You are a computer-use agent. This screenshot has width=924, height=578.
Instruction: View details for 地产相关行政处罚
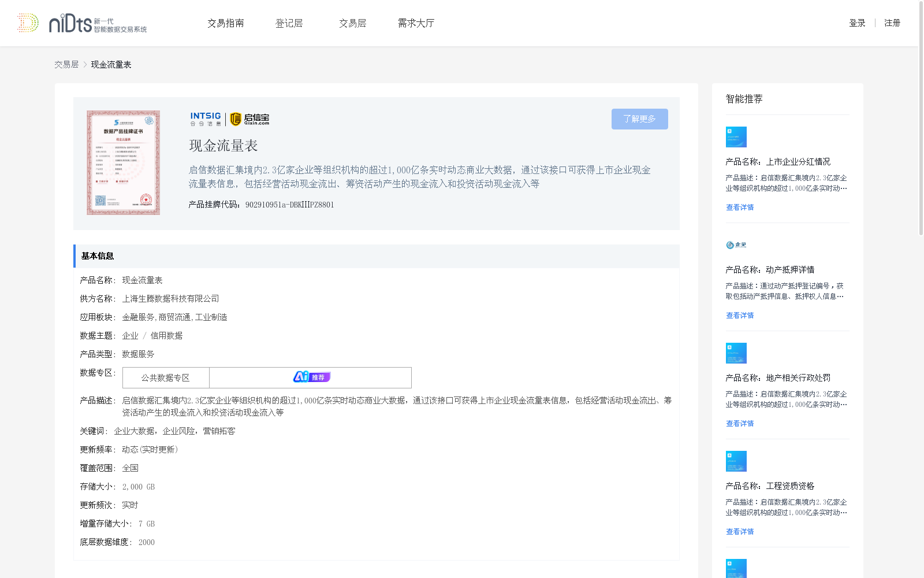pyautogui.click(x=740, y=424)
